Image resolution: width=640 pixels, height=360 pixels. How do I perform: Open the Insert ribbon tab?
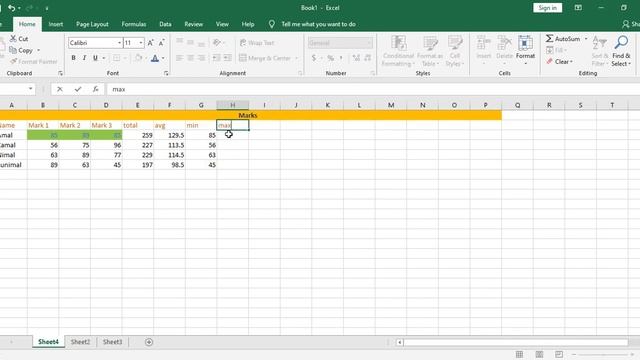coord(56,24)
